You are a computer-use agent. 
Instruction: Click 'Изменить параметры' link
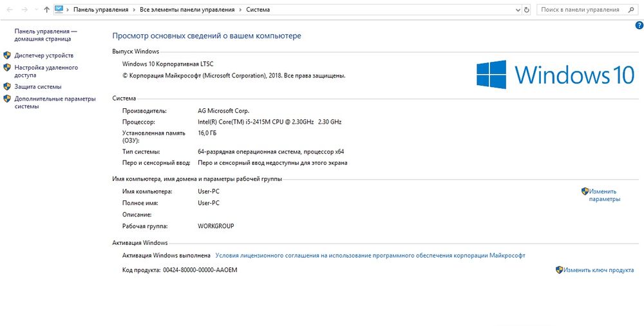click(x=604, y=195)
